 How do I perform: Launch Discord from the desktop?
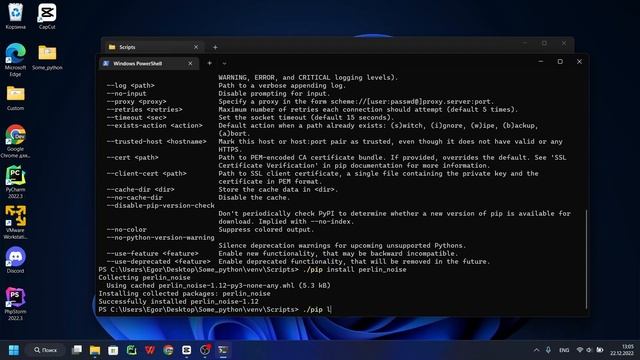(x=16, y=260)
